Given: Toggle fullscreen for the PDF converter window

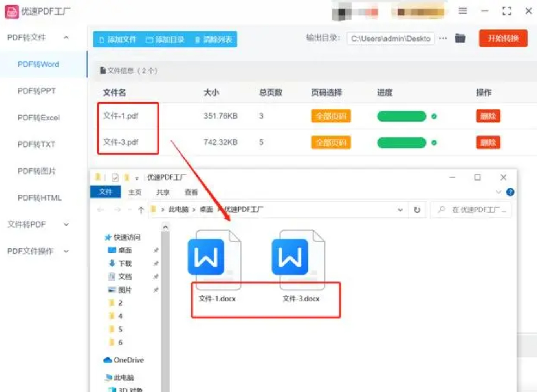Looking at the screenshot, I should pos(507,11).
